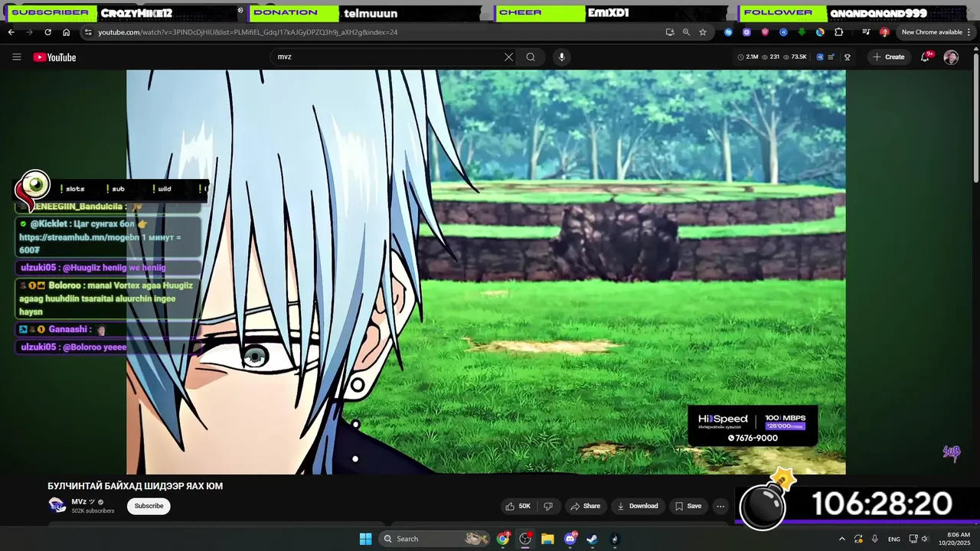This screenshot has height=551, width=980.
Task: Click the Windows taskbar Search box
Action: click(x=434, y=539)
